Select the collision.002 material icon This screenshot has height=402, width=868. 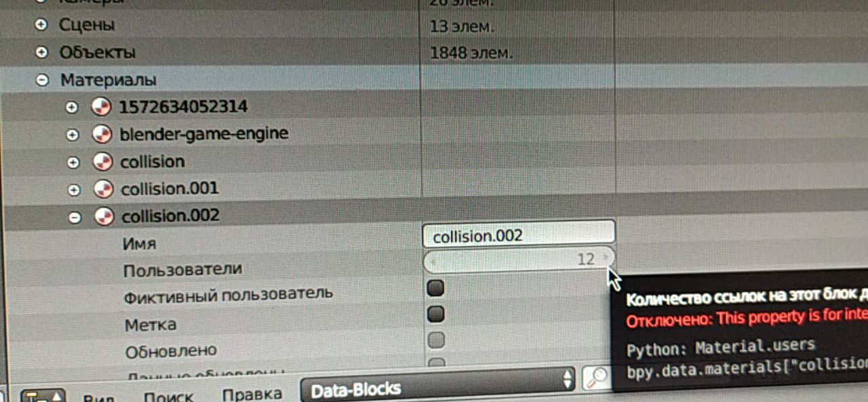104,216
